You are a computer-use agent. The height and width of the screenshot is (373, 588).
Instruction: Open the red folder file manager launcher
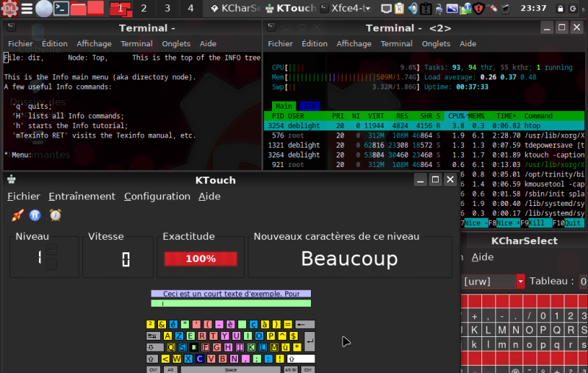point(79,8)
